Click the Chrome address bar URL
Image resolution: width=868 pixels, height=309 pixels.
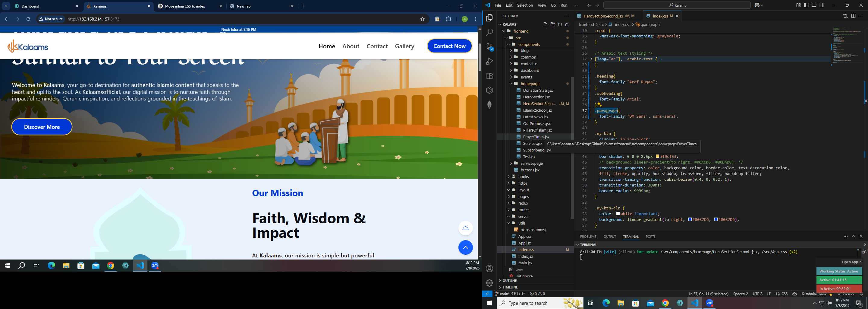click(94, 19)
